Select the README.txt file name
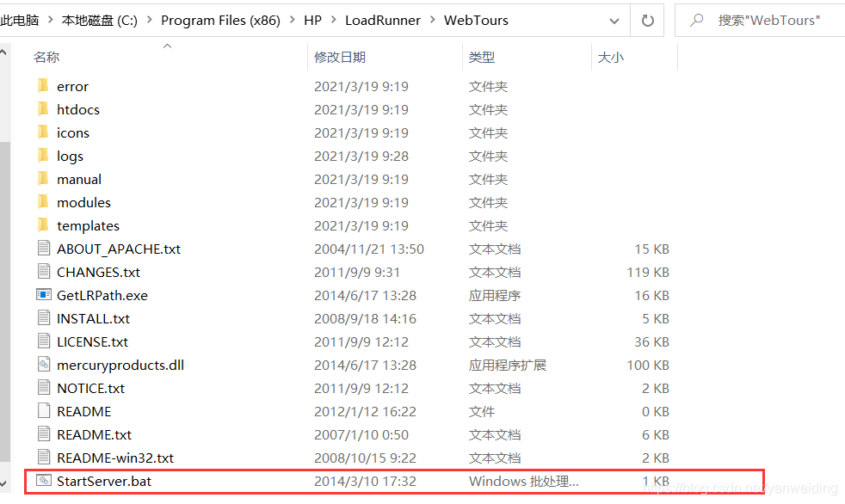The width and height of the screenshot is (845, 504). click(95, 434)
